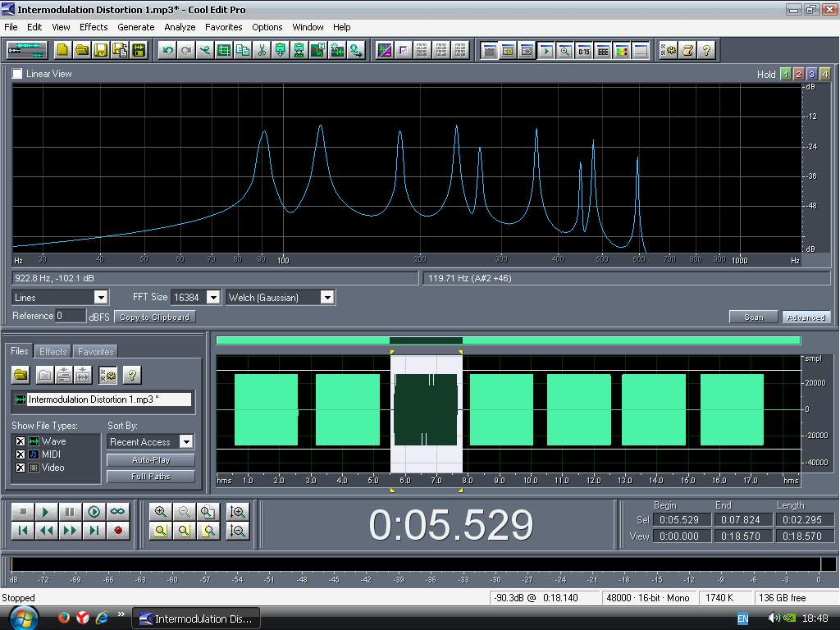Toggle loop play infinity button
Image resolution: width=840 pixels, height=630 pixels.
tap(118, 512)
